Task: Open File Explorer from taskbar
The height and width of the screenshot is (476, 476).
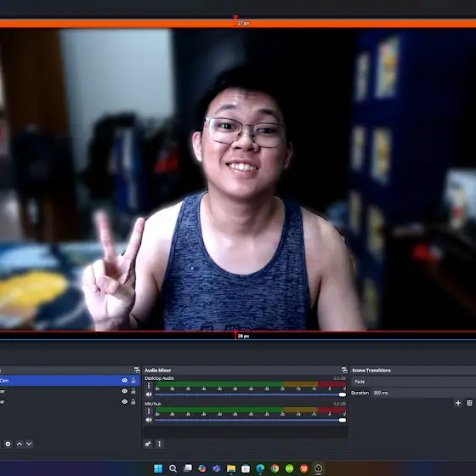Action: click(231, 468)
